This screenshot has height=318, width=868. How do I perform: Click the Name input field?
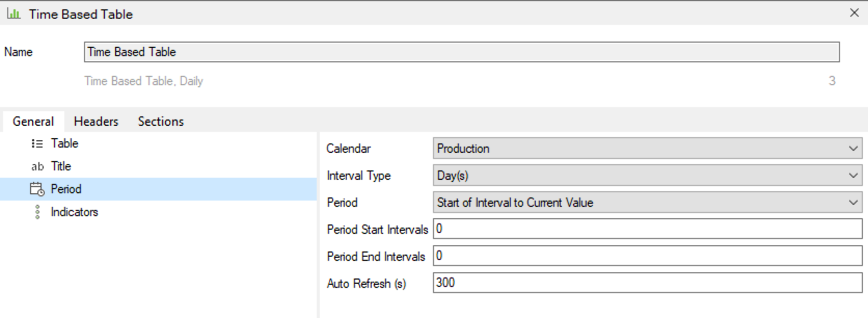pos(462,52)
